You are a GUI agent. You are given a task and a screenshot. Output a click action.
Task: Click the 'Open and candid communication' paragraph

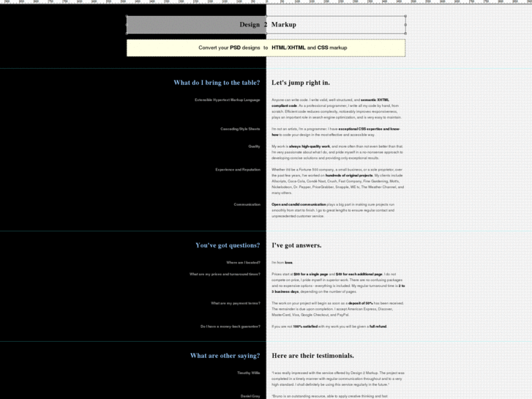(333, 210)
